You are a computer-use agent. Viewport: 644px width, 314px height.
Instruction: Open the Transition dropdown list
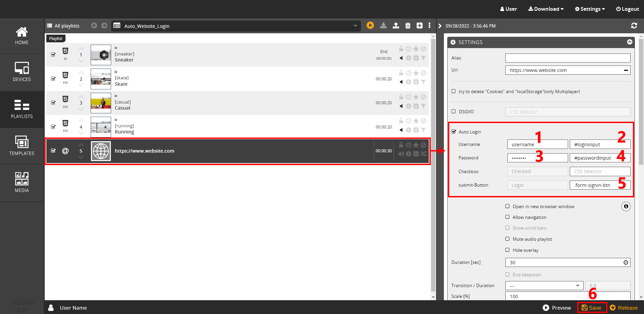pos(544,286)
